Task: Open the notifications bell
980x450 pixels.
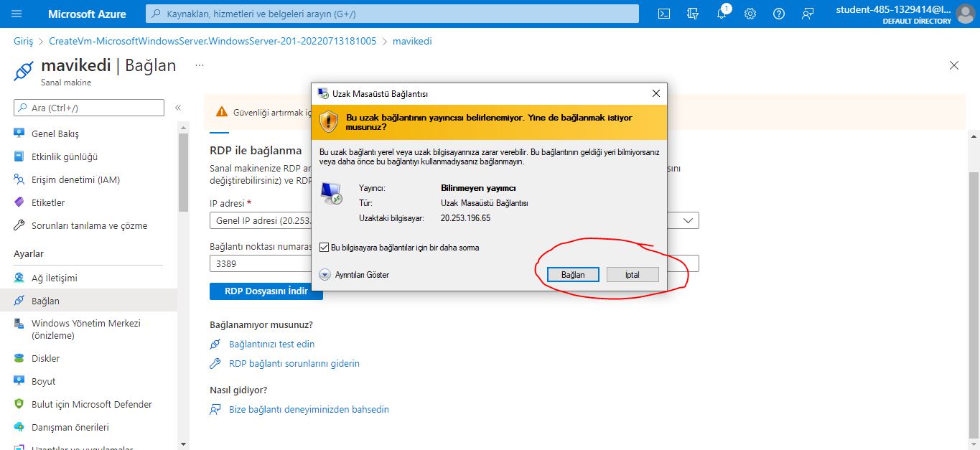Action: pos(722,14)
